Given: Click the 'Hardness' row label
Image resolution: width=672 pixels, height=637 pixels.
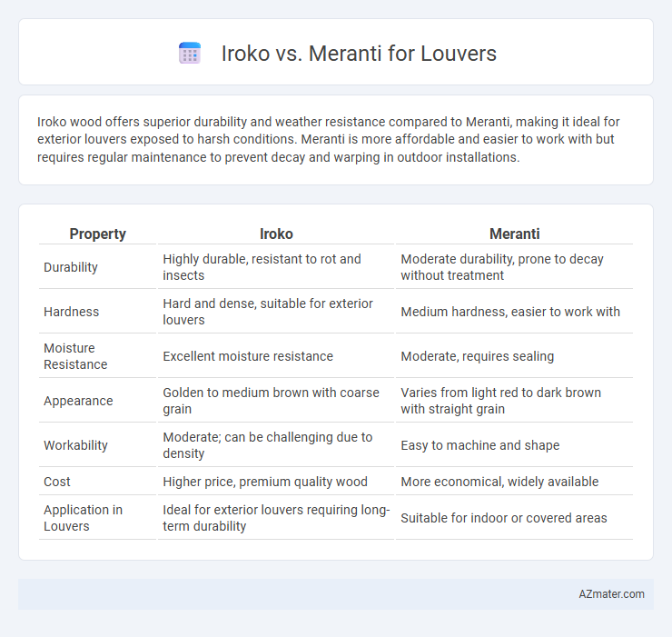Looking at the screenshot, I should [x=71, y=312].
